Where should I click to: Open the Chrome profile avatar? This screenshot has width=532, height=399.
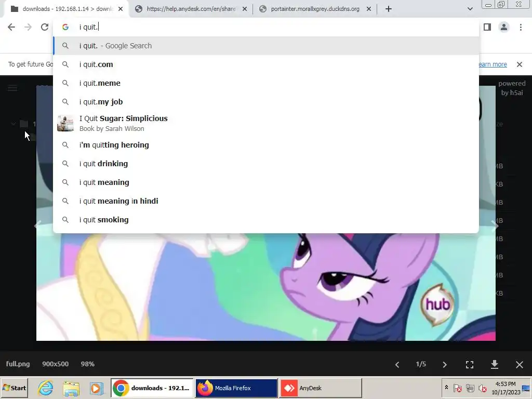pyautogui.click(x=504, y=27)
